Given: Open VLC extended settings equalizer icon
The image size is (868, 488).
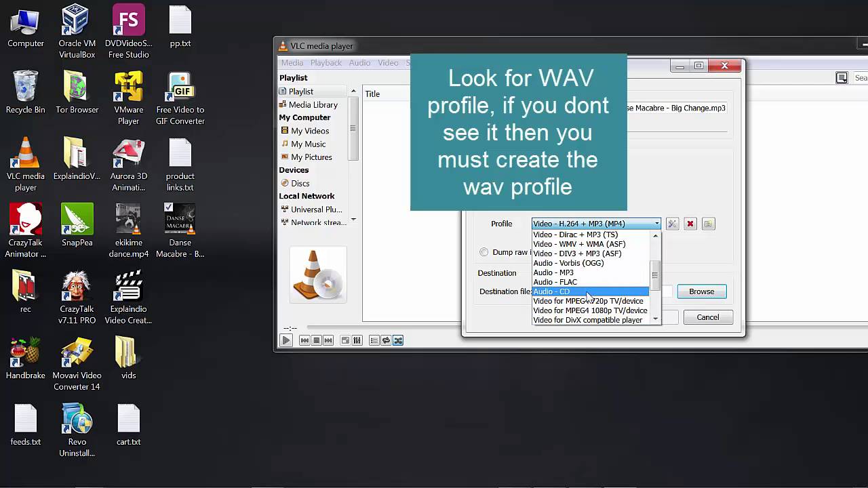Looking at the screenshot, I should coord(357,340).
